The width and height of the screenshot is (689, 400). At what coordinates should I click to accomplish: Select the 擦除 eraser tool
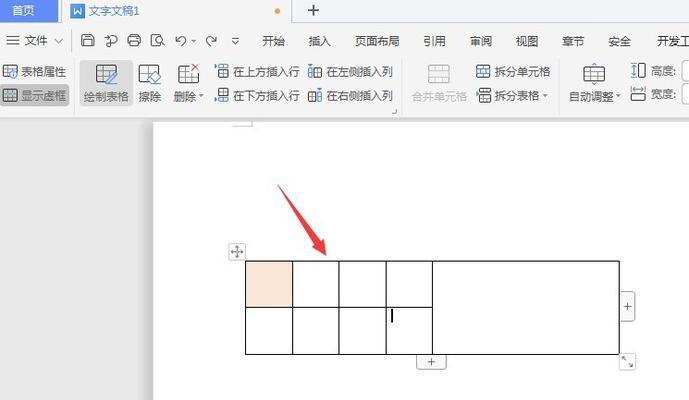tap(149, 83)
